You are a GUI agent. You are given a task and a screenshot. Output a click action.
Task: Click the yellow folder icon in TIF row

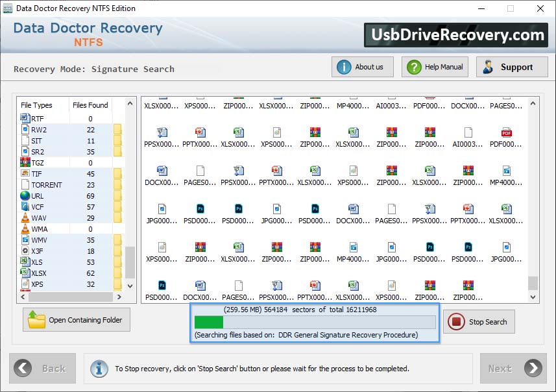pos(117,173)
